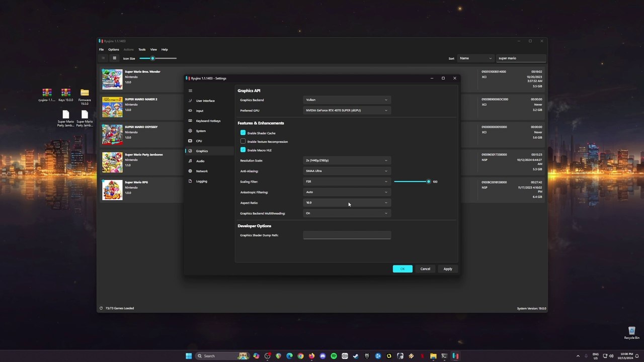Open the Aspect Ratio dropdown
The image size is (644, 362).
pos(347,203)
